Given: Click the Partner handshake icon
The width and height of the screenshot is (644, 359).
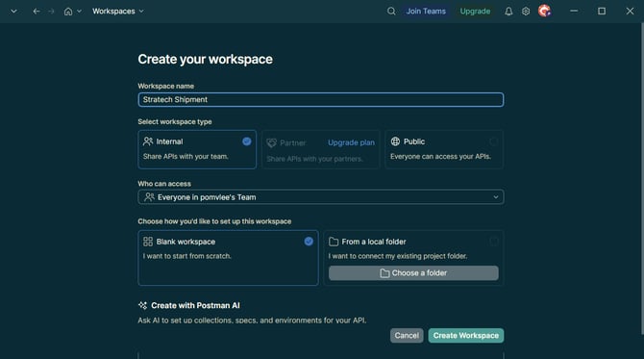Looking at the screenshot, I should [271, 142].
